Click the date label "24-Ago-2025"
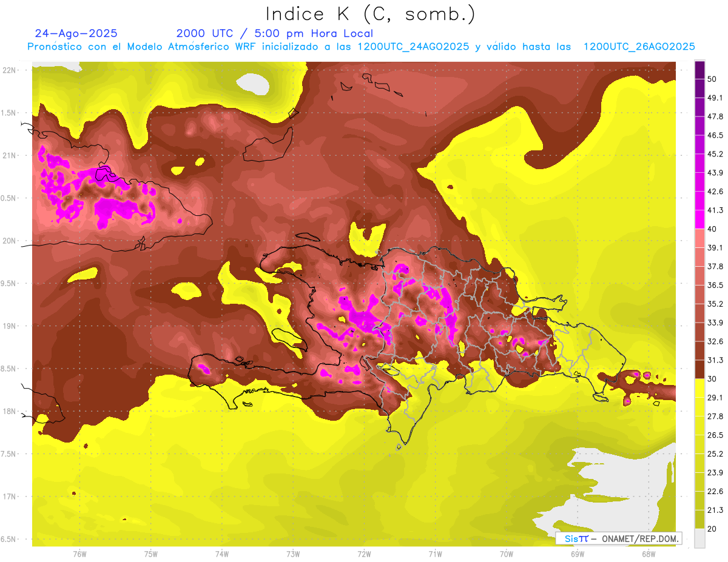 pos(76,33)
